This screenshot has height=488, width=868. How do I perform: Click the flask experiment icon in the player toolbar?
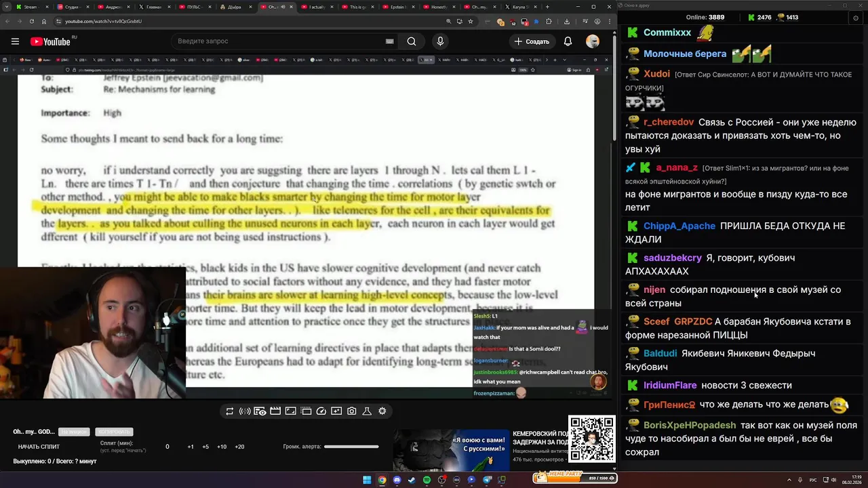367,411
